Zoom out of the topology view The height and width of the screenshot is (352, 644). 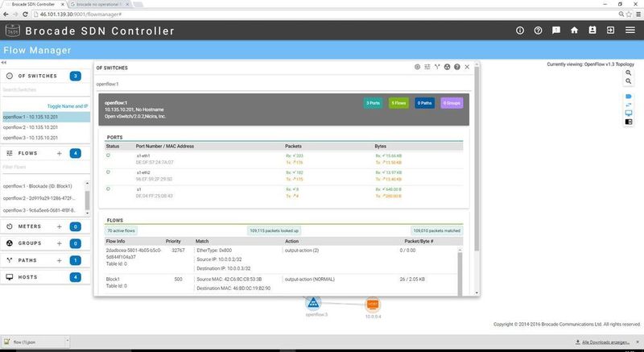[629, 81]
